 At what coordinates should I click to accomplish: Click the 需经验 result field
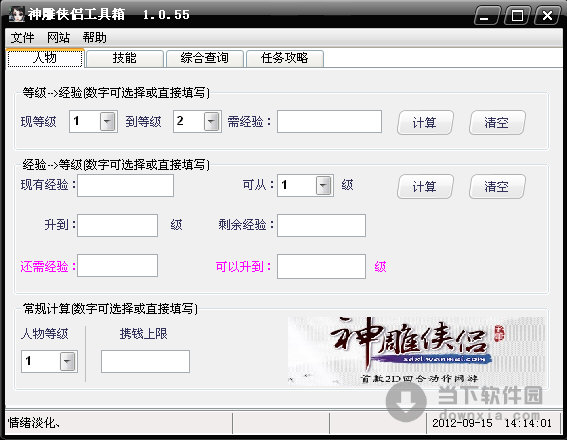click(x=329, y=121)
